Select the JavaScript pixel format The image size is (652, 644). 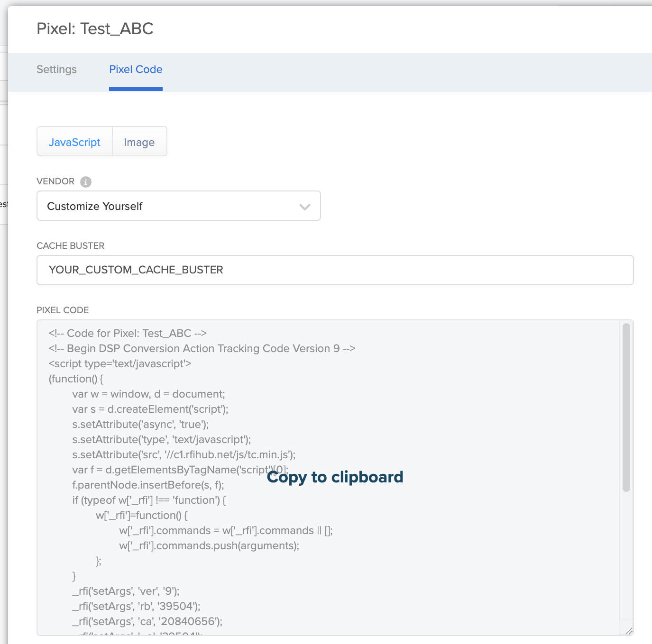(74, 142)
